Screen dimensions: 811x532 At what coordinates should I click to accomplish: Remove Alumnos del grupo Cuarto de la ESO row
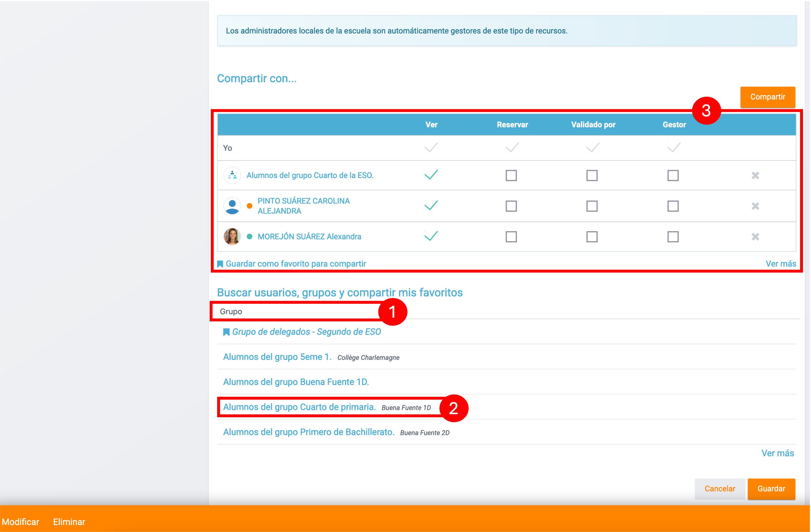tap(755, 176)
